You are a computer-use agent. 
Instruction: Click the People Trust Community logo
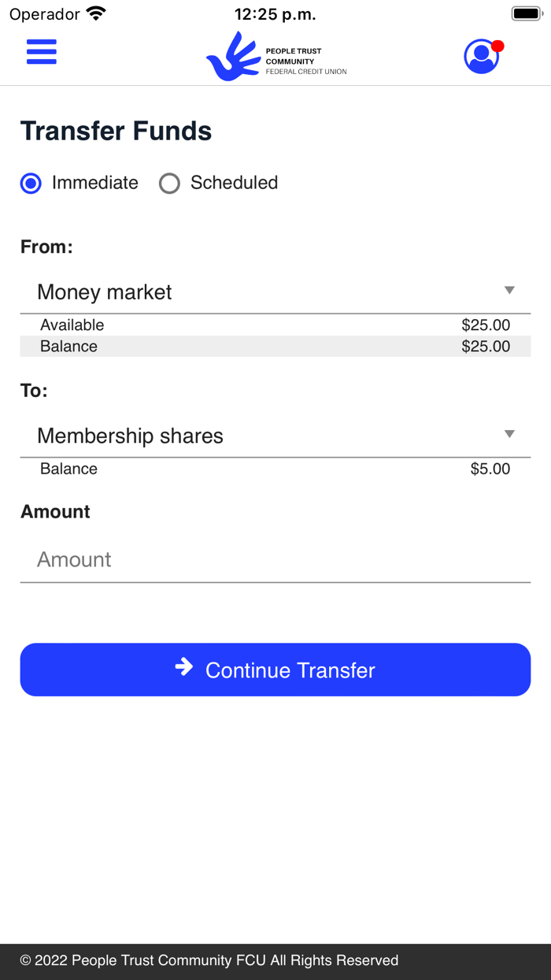pos(275,55)
